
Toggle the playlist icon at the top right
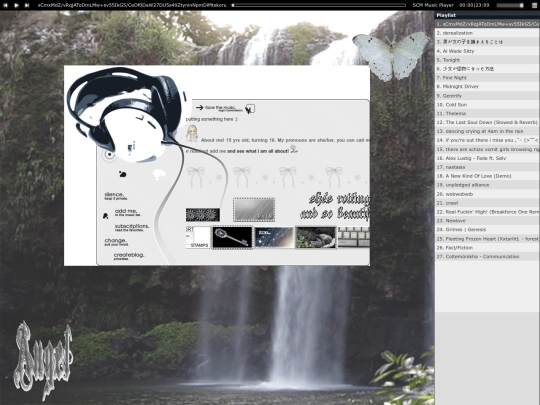pos(535,5)
